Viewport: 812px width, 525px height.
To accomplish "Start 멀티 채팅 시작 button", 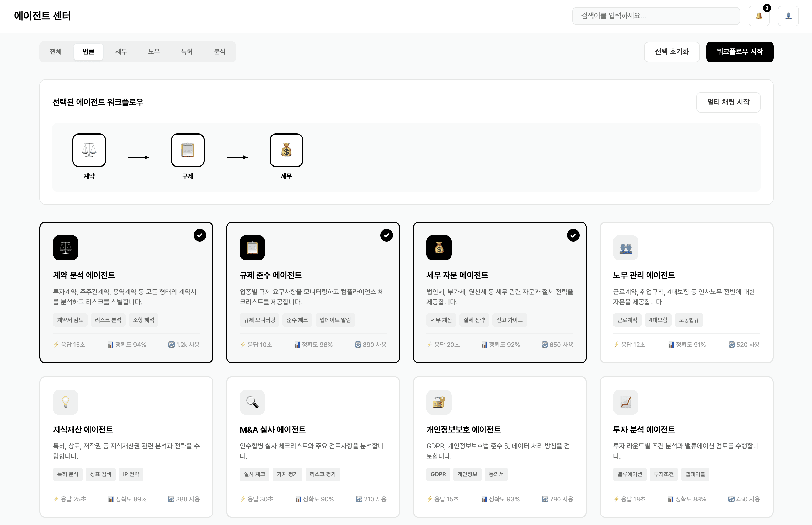I will 728,102.
